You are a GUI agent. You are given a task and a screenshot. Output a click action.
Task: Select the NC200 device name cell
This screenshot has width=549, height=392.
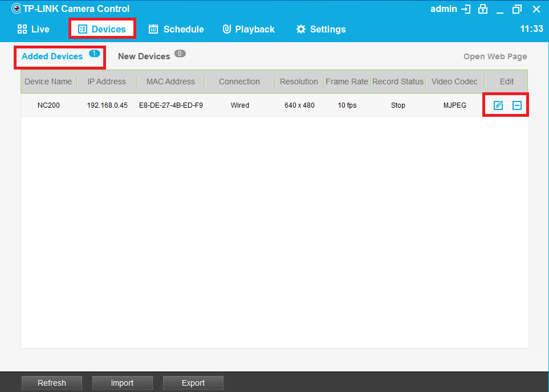pyautogui.click(x=48, y=105)
